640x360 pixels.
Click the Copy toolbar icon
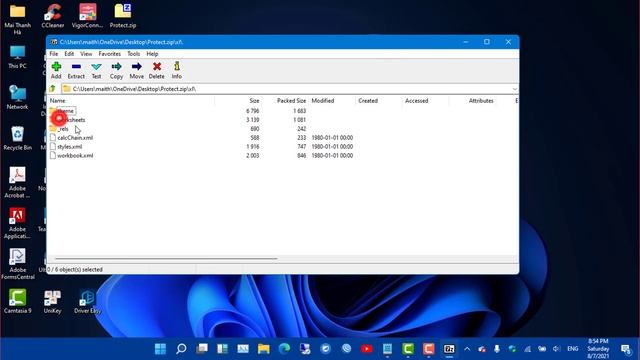pos(116,70)
